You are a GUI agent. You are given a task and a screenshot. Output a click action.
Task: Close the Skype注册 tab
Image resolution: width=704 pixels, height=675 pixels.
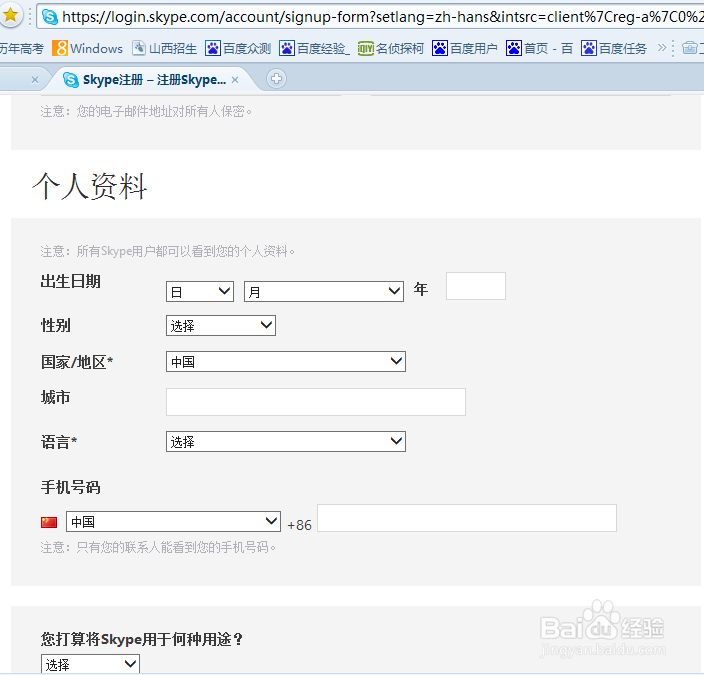(x=235, y=80)
